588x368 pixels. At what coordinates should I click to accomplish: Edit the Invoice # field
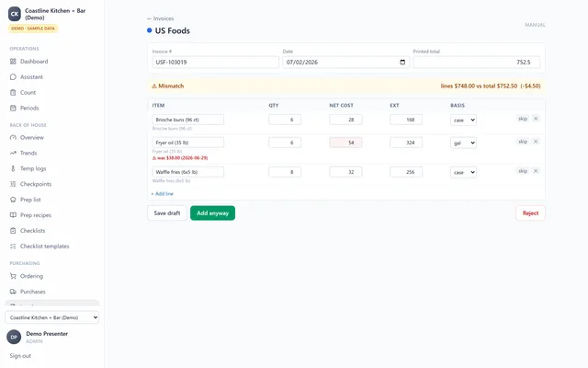pyautogui.click(x=216, y=62)
